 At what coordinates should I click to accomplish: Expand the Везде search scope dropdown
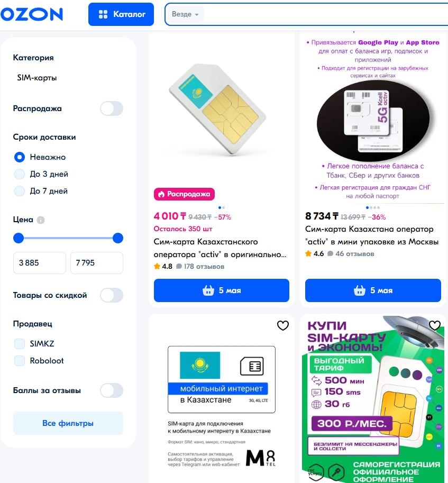tap(185, 14)
